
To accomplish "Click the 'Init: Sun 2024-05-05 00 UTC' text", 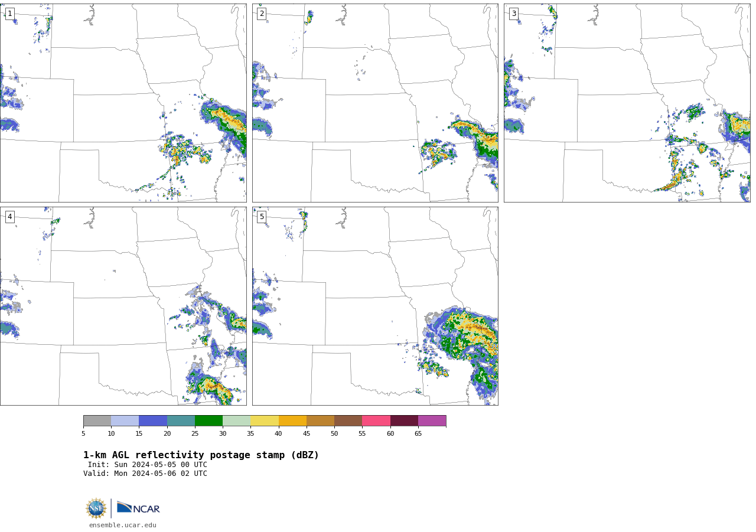I will [x=148, y=465].
